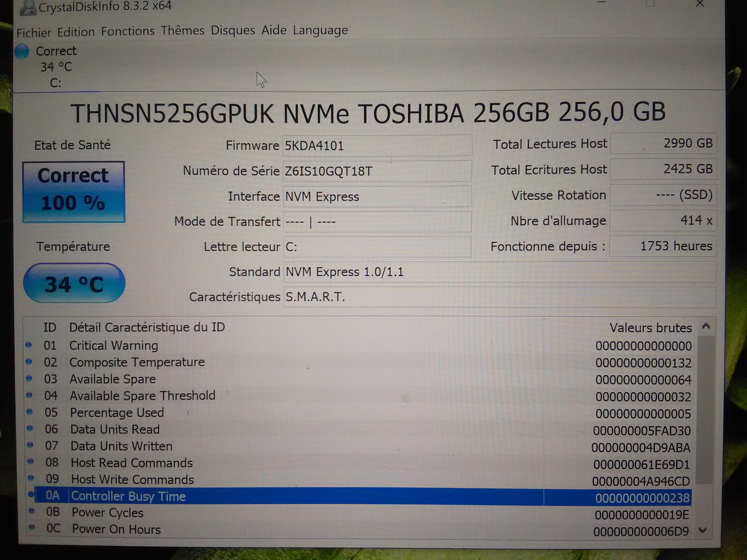Screen dimensions: 747x560
Task: Click the Correct 100 % health status button
Action: tap(74, 192)
